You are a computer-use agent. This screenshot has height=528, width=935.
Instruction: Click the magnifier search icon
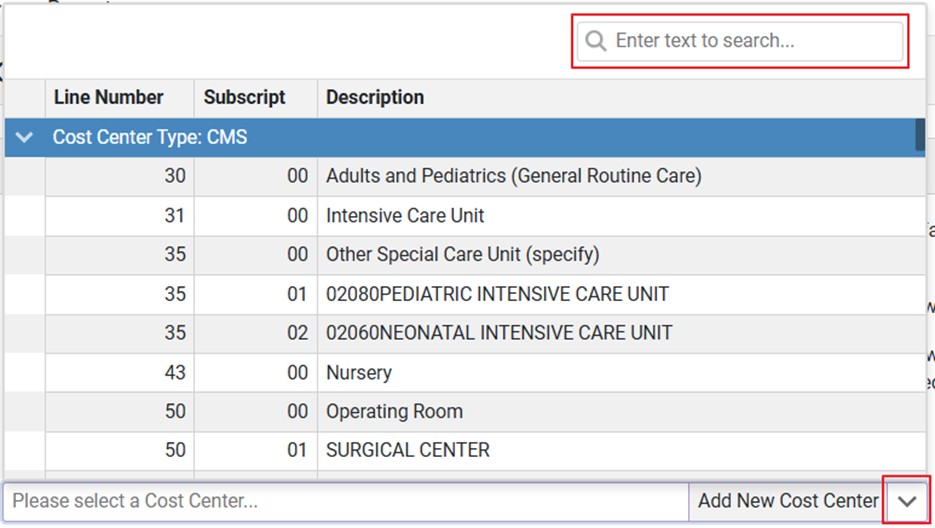click(596, 41)
